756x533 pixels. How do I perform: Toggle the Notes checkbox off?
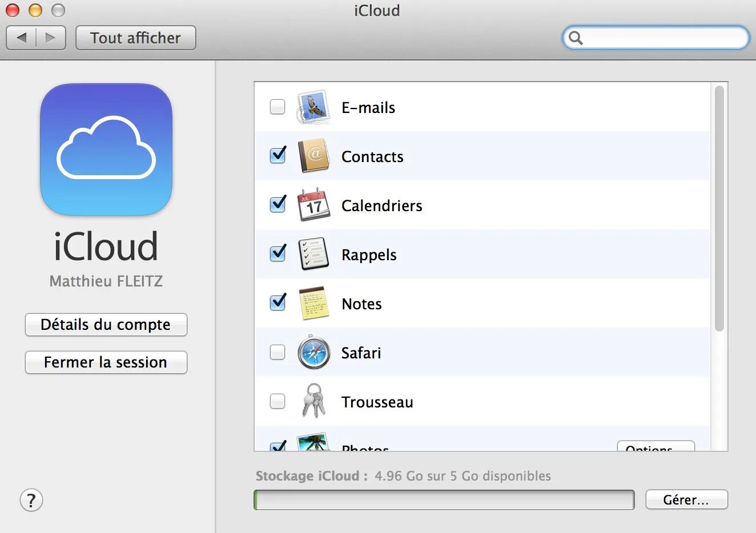(x=278, y=302)
